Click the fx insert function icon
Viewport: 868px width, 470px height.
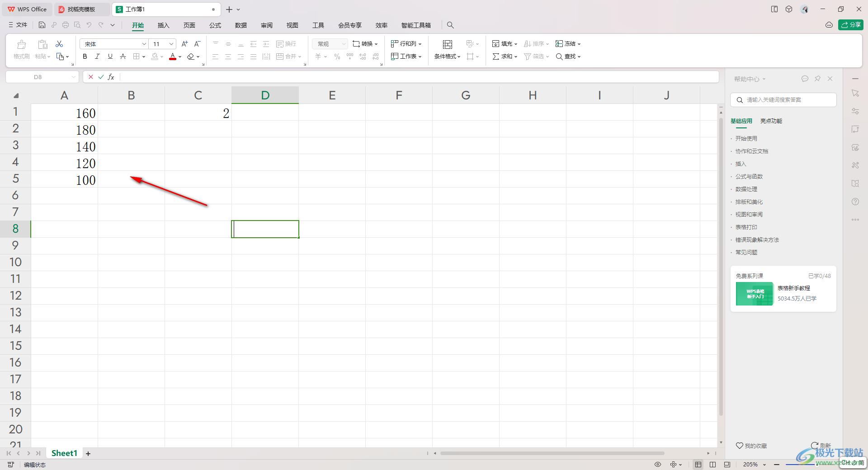111,77
